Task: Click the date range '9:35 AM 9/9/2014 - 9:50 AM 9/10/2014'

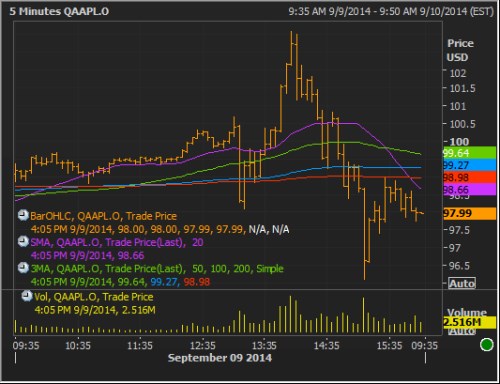Action: click(x=378, y=11)
